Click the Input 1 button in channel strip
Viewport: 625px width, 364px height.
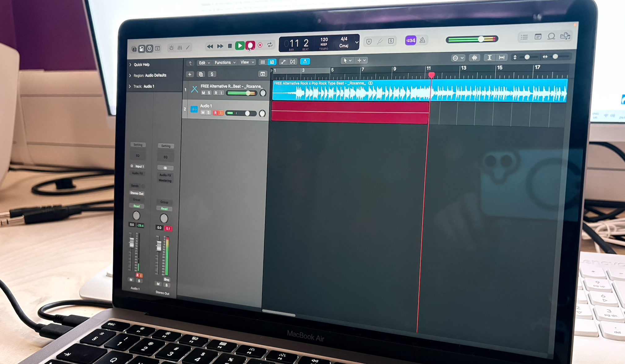139,166
